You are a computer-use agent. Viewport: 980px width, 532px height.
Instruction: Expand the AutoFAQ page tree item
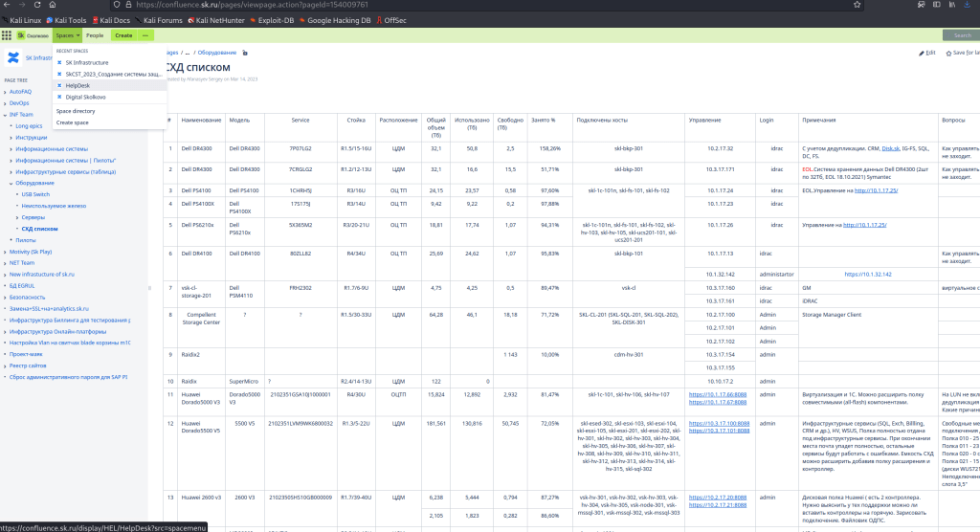pyautogui.click(x=5, y=91)
